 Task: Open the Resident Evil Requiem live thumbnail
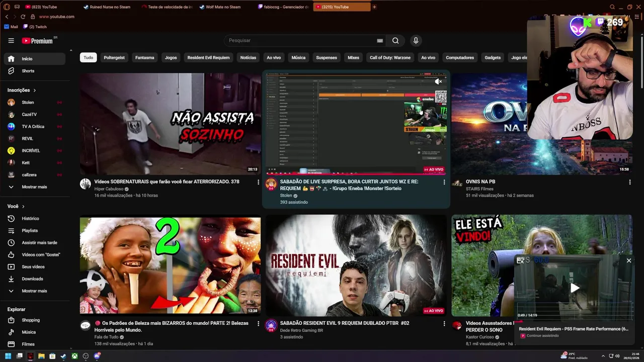tap(356, 265)
